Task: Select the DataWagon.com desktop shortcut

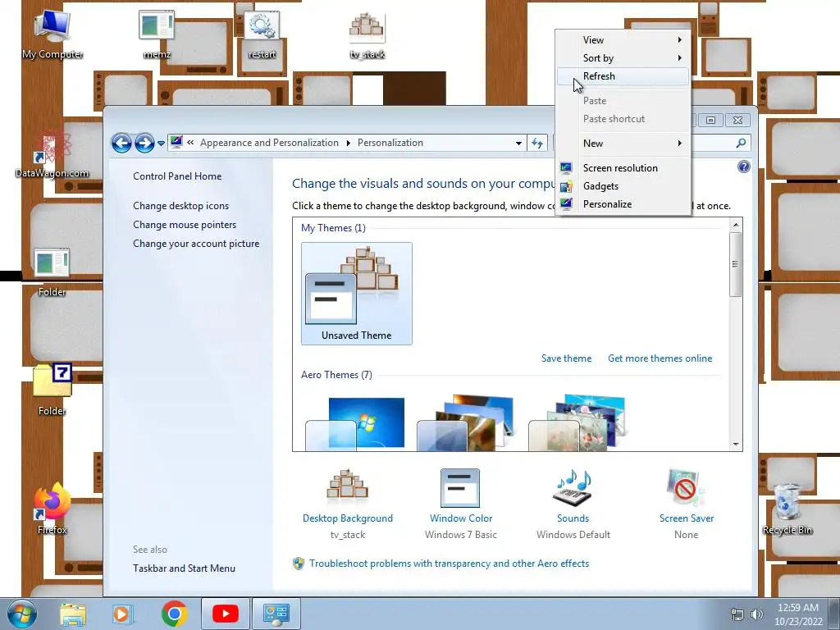Action: pos(52,154)
